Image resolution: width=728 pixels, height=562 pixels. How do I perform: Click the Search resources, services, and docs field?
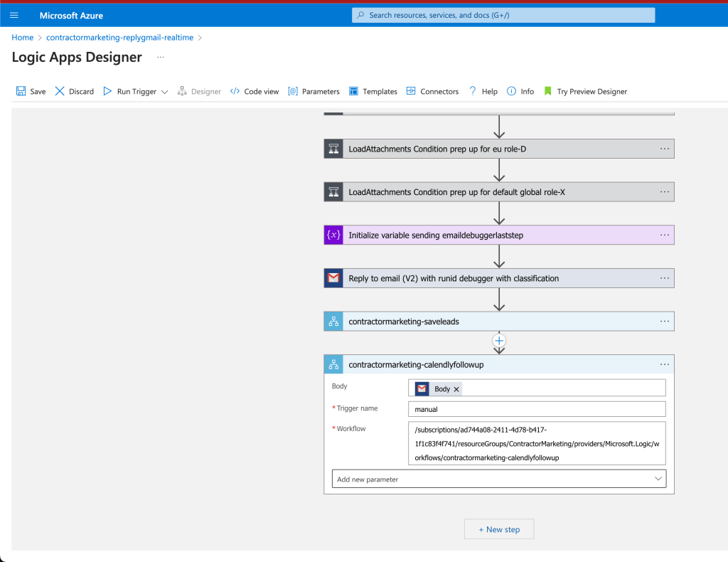(503, 15)
